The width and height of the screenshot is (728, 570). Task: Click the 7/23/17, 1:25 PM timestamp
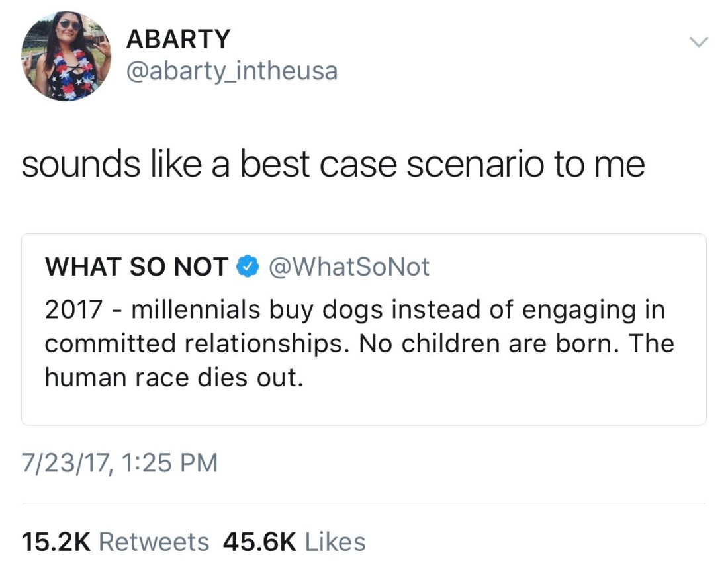tap(119, 462)
